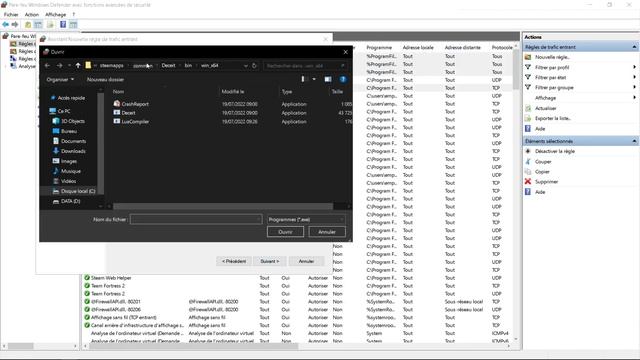The height and width of the screenshot is (360, 640).
Task: Refresh the folder listing in Ouvrir dialog
Action: coord(254,65)
